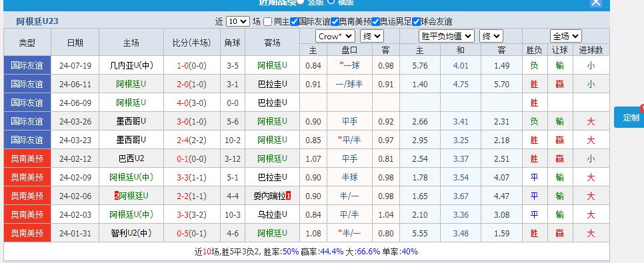Viewport: 644px width, 263px height.
Task: Click away odds 4.47 on 24-02-06 row
Action: (501, 196)
